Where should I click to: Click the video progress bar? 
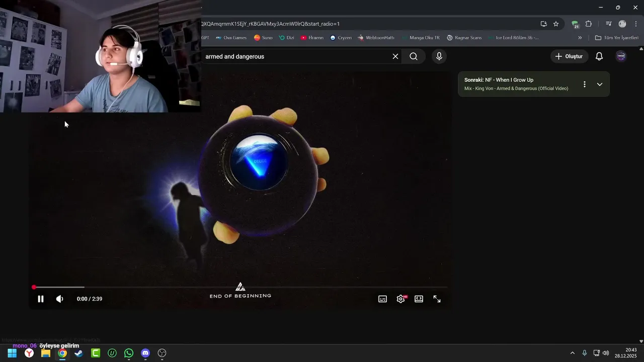(x=240, y=287)
